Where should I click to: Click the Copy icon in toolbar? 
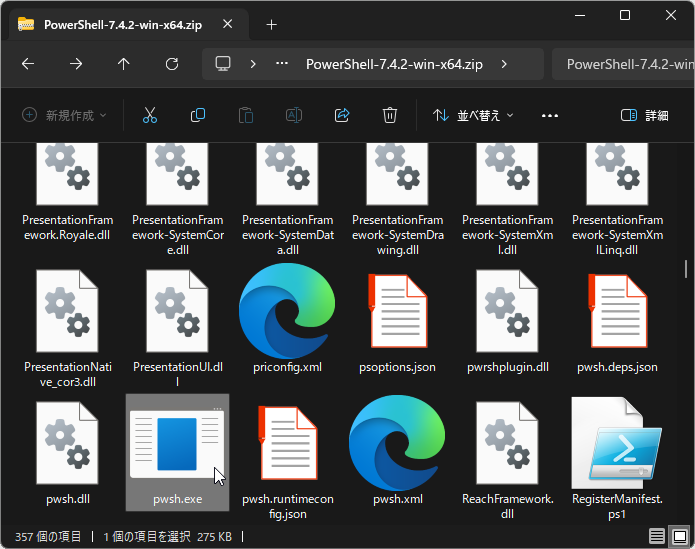198,115
